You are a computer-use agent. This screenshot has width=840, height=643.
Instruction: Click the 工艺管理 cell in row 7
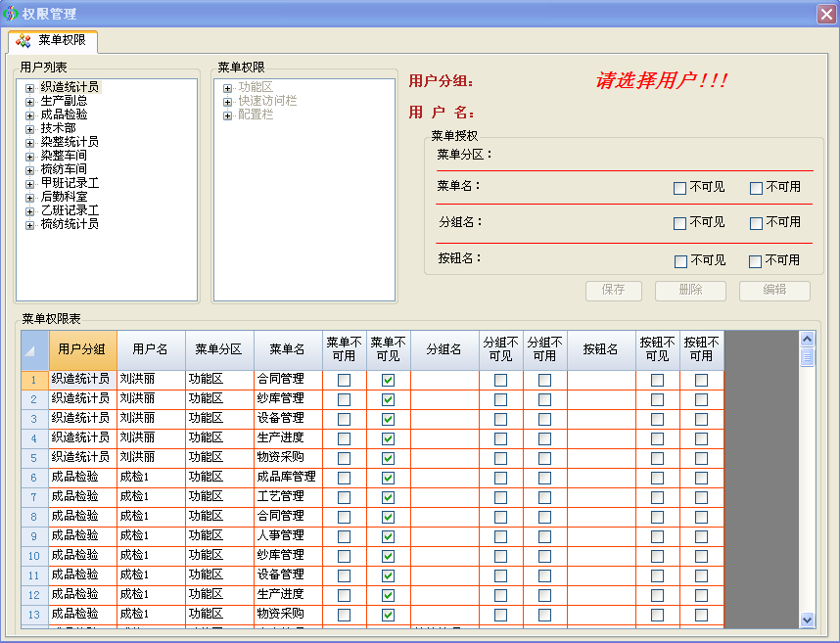[288, 497]
